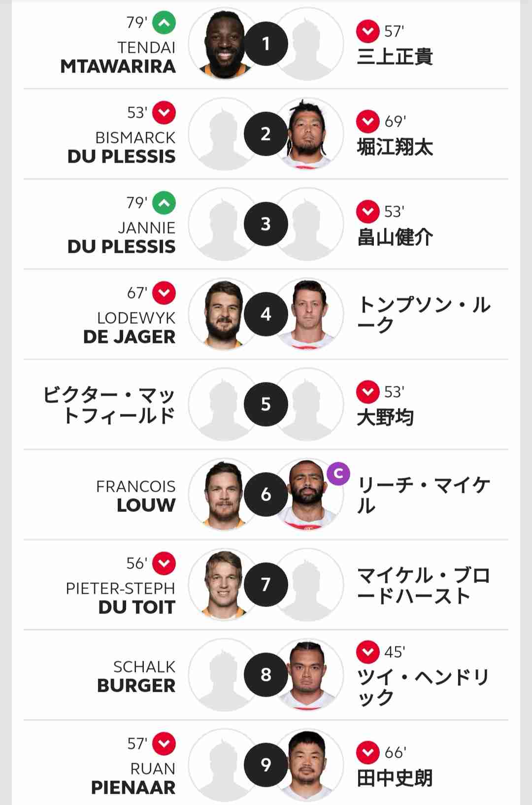Click red substitution arrow beside 堀江翔太

[368, 122]
